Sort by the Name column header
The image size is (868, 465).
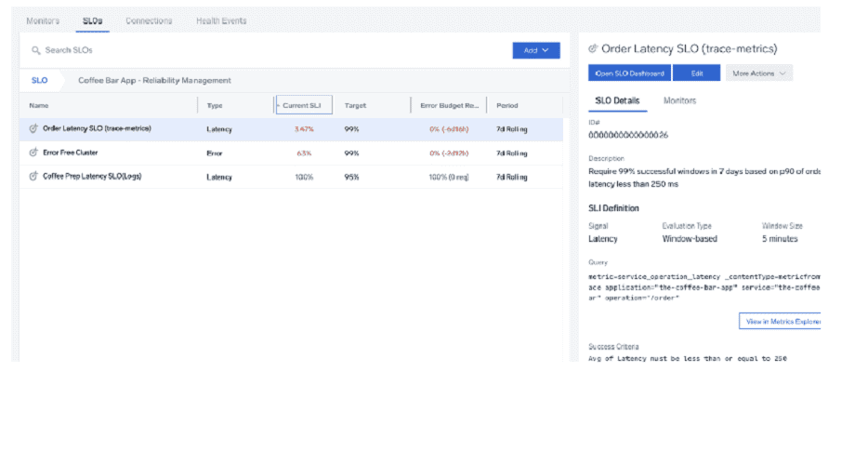(x=39, y=105)
